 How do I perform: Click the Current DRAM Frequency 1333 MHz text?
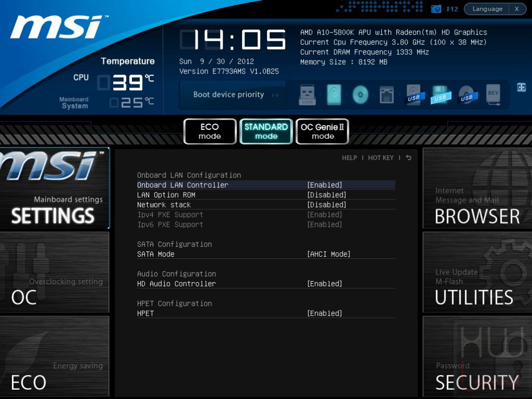[x=365, y=52]
